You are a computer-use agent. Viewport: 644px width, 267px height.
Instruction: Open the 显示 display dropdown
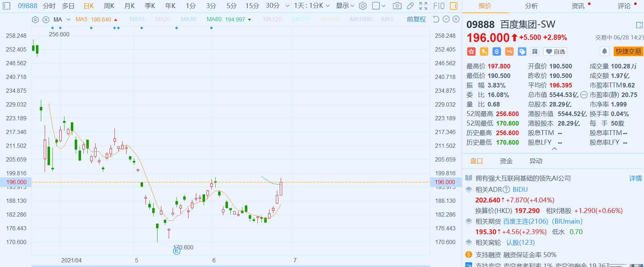coord(345,6)
